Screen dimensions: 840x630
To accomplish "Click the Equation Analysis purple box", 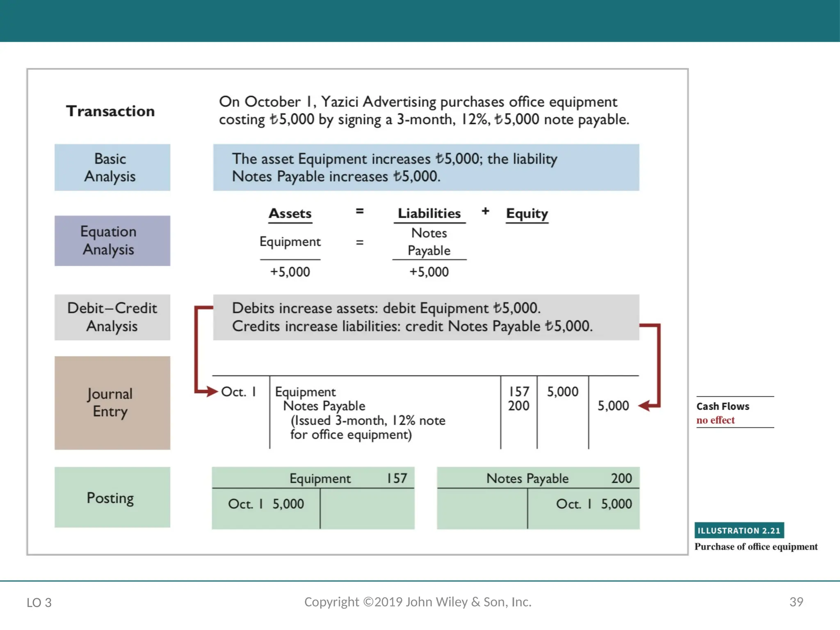I will 112,241.
